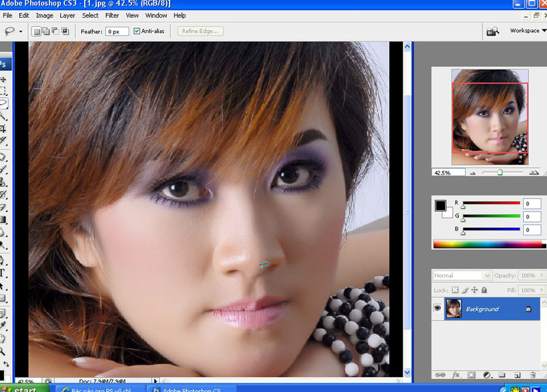Hide the Background layer with the eye icon
This screenshot has width=547, height=392.
438,309
